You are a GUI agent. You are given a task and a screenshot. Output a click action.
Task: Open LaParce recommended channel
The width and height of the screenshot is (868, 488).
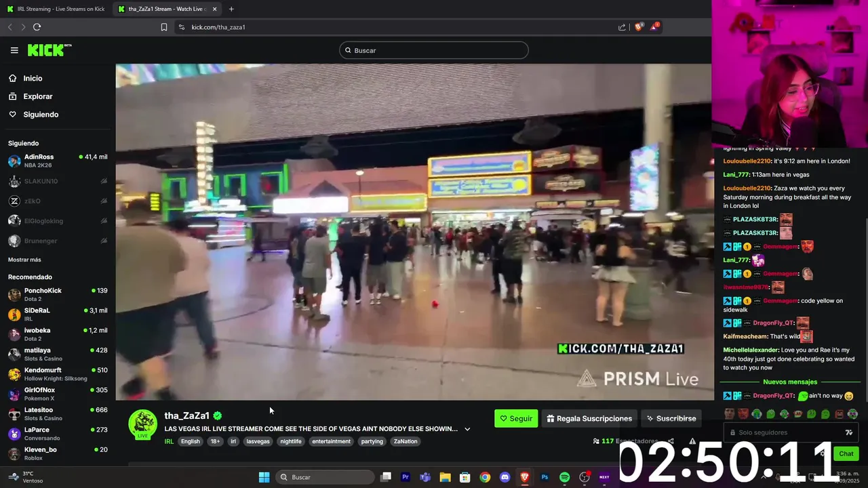coord(58,433)
